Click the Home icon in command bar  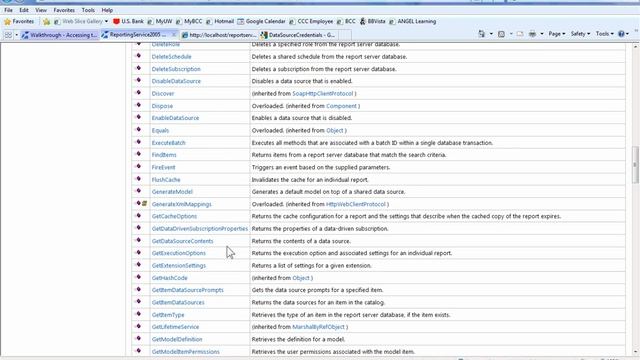[482, 34]
